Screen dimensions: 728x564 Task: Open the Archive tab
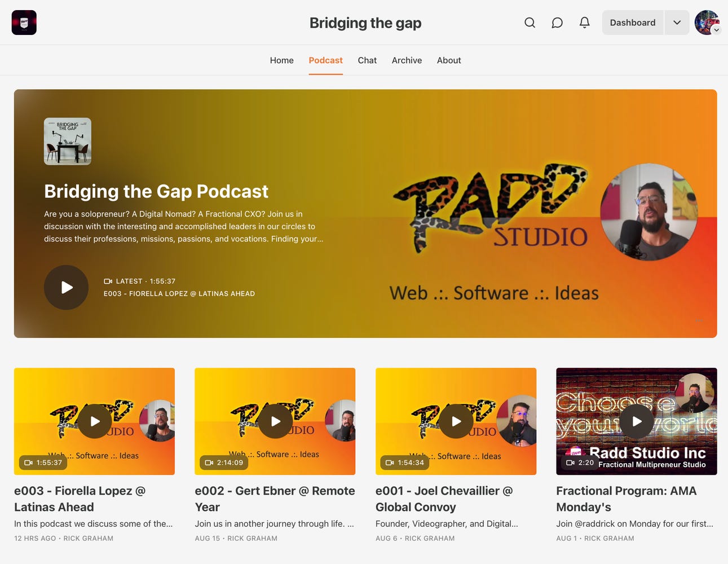[x=407, y=60]
